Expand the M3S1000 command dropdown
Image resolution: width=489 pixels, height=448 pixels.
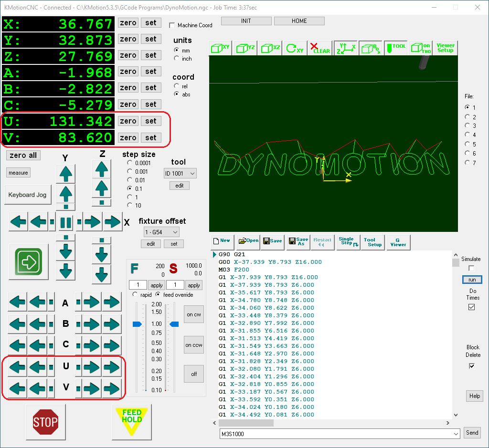coord(456,434)
